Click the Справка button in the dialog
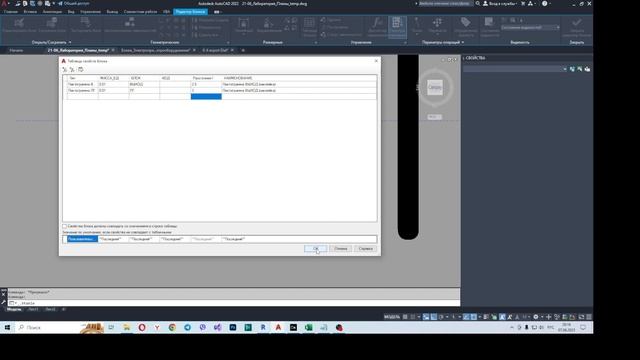The height and width of the screenshot is (360, 640). coord(365,249)
